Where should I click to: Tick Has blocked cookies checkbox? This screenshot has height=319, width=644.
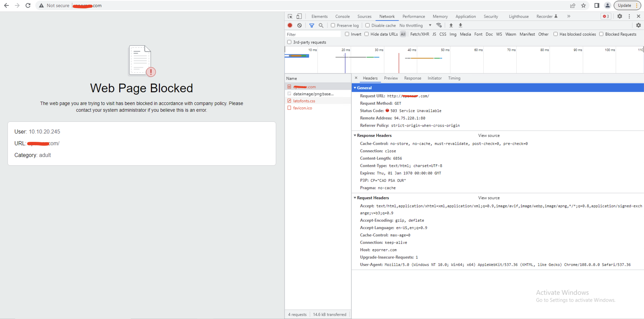pos(556,34)
